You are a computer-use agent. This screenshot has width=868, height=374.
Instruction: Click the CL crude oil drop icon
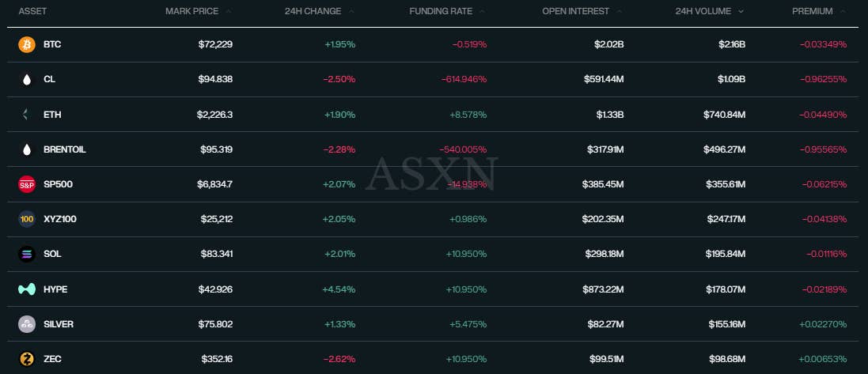[27, 80]
